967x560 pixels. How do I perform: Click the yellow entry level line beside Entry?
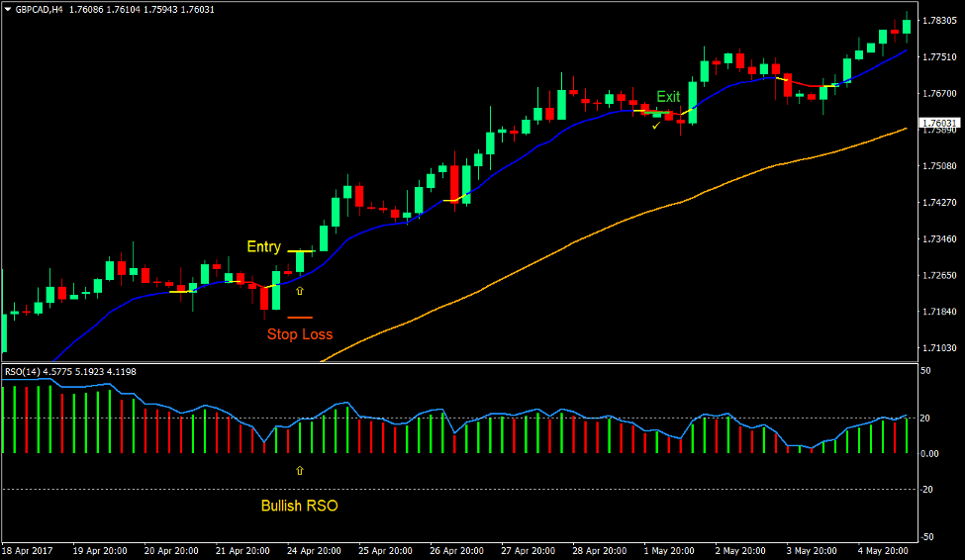pyautogui.click(x=301, y=251)
